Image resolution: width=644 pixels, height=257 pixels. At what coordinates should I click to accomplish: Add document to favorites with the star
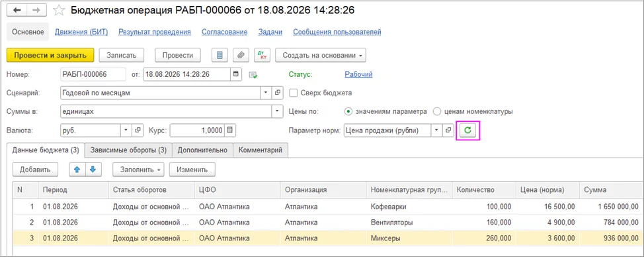(60, 11)
